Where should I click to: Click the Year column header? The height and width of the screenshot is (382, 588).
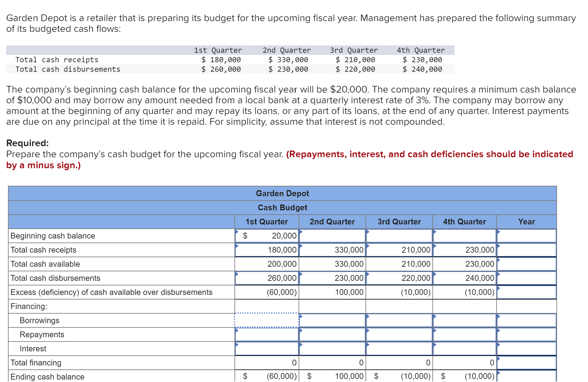tap(526, 222)
